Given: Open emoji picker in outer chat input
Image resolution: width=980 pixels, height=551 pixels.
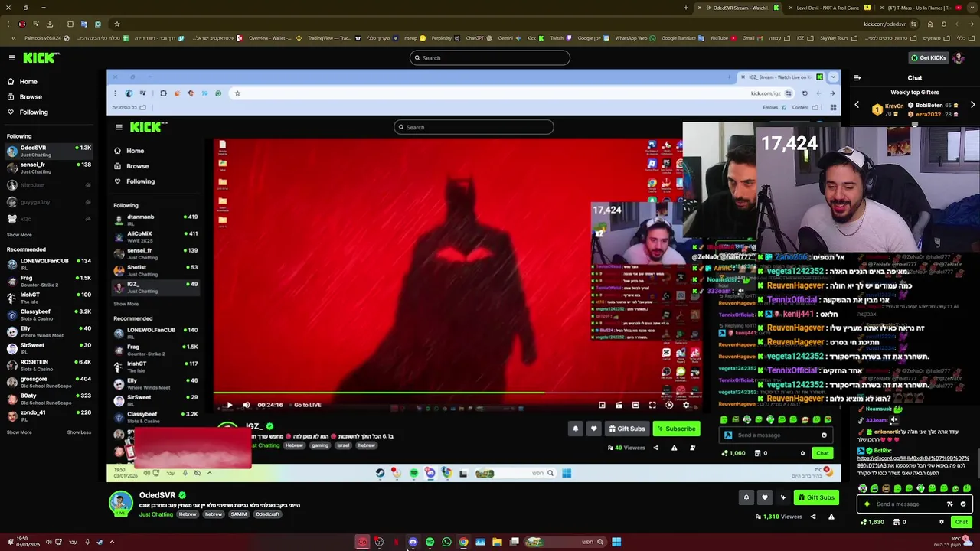Looking at the screenshot, I should pos(963,504).
